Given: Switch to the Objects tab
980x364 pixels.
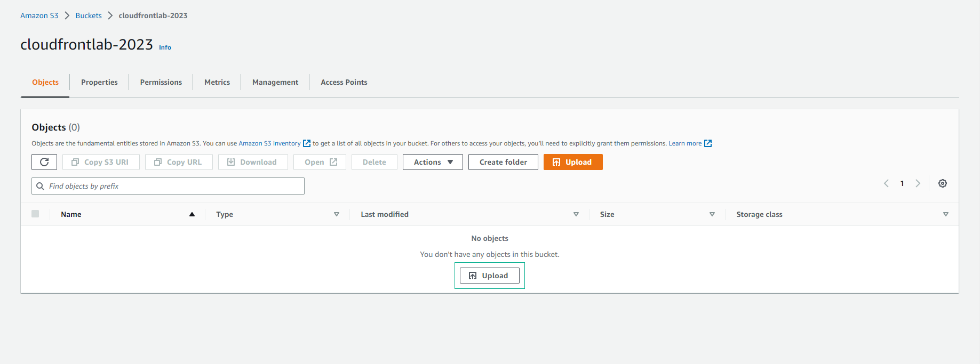Looking at the screenshot, I should coord(45,82).
